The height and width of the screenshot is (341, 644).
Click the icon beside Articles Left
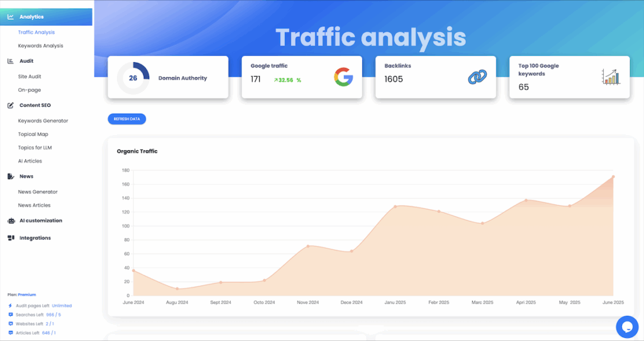(10, 333)
